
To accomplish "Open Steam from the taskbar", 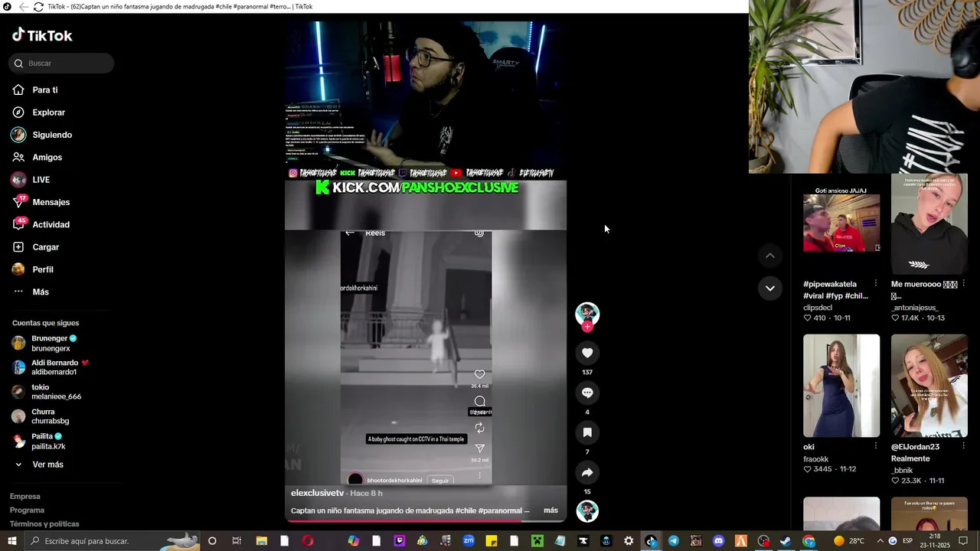I will tap(786, 541).
